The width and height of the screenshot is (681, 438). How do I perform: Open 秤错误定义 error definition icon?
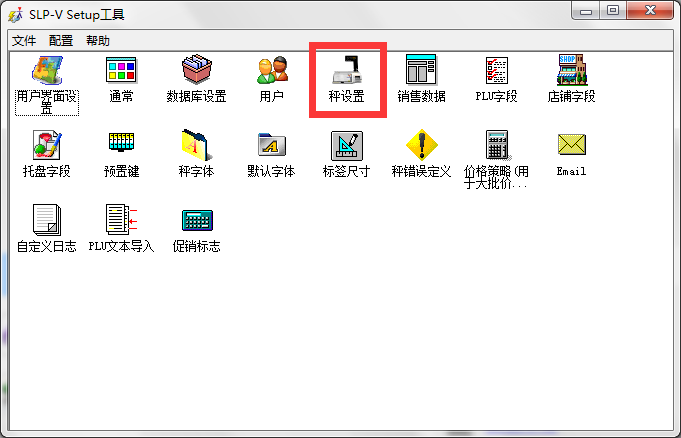click(421, 145)
